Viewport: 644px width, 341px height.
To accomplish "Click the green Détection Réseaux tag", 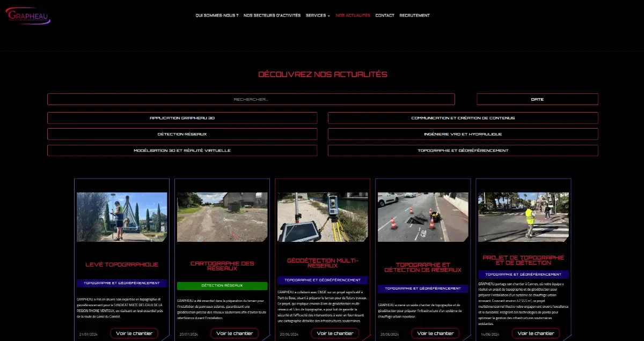I will click(x=222, y=286).
